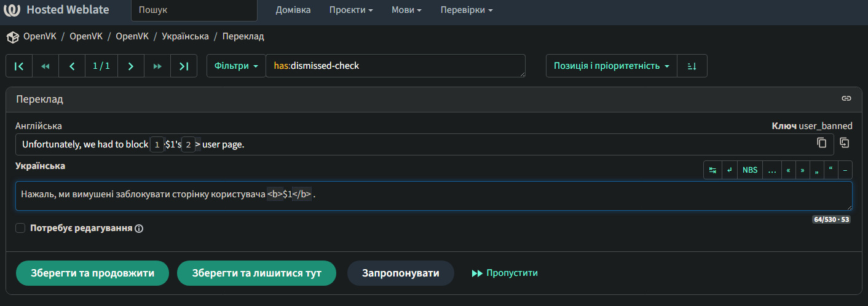Insert the low „ quotation mark
This screenshot has height=306, width=868.
816,170
